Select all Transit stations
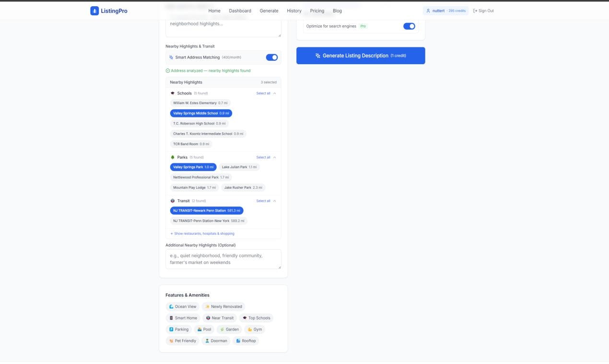Image resolution: width=609 pixels, height=364 pixels. pos(263,201)
